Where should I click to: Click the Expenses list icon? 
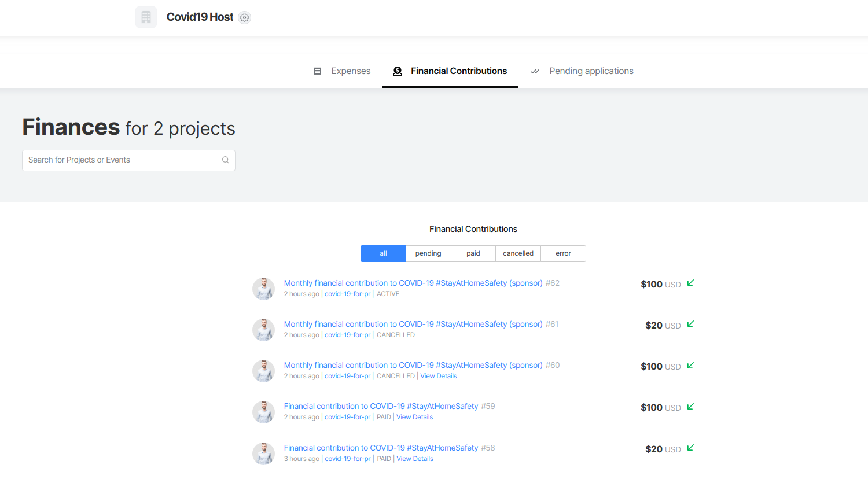318,71
